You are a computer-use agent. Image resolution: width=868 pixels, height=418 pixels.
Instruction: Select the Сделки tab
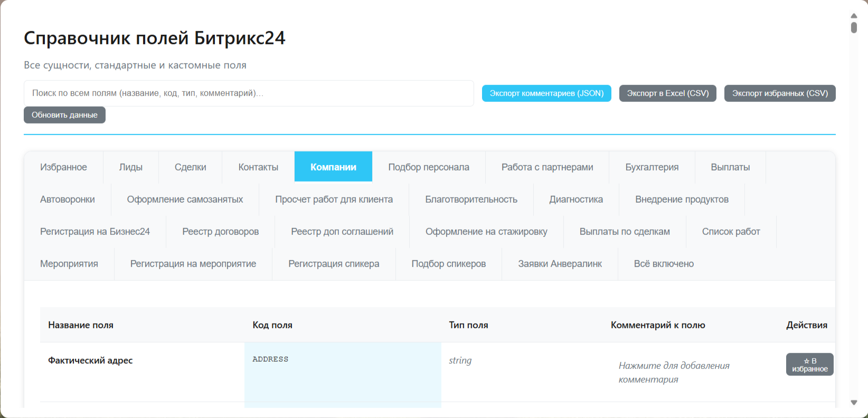[190, 167]
